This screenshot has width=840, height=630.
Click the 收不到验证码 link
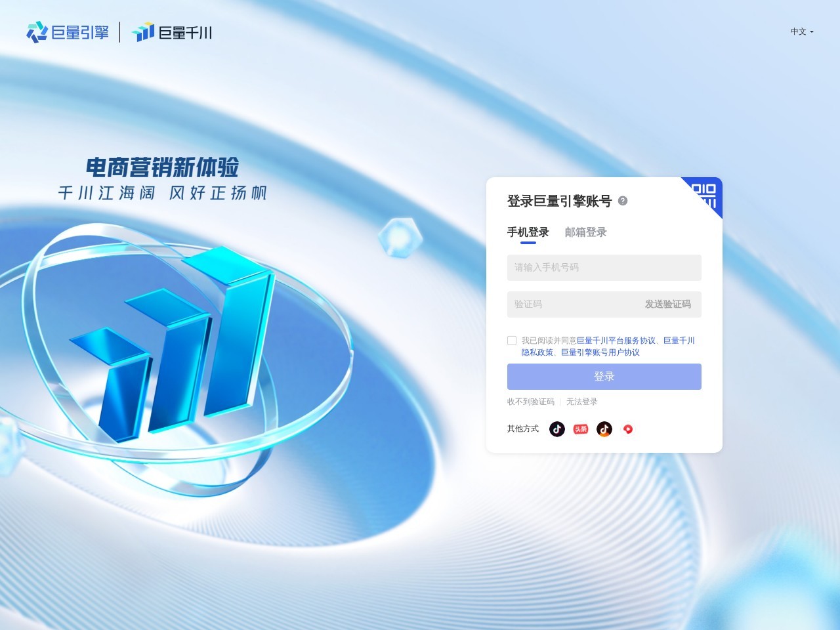[x=531, y=402]
